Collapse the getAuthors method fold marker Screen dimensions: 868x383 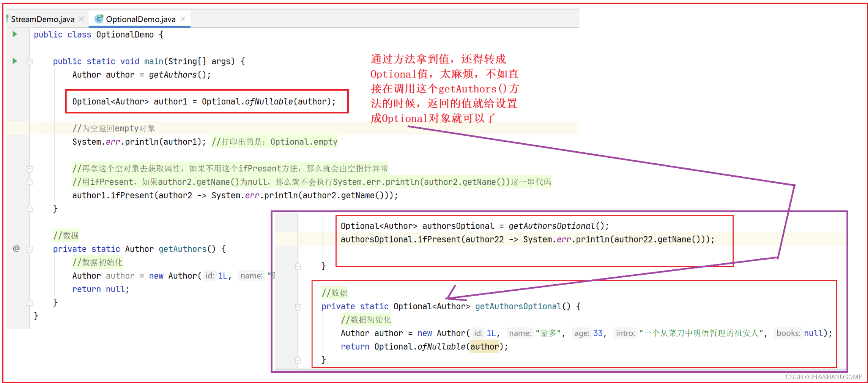30,249
